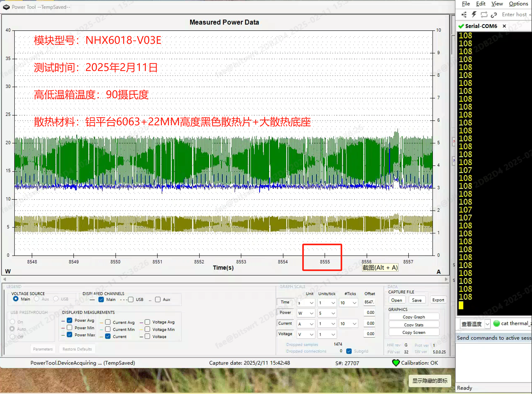Click the Power Tool title bar icon
The width and height of the screenshot is (532, 394).
[6, 7]
